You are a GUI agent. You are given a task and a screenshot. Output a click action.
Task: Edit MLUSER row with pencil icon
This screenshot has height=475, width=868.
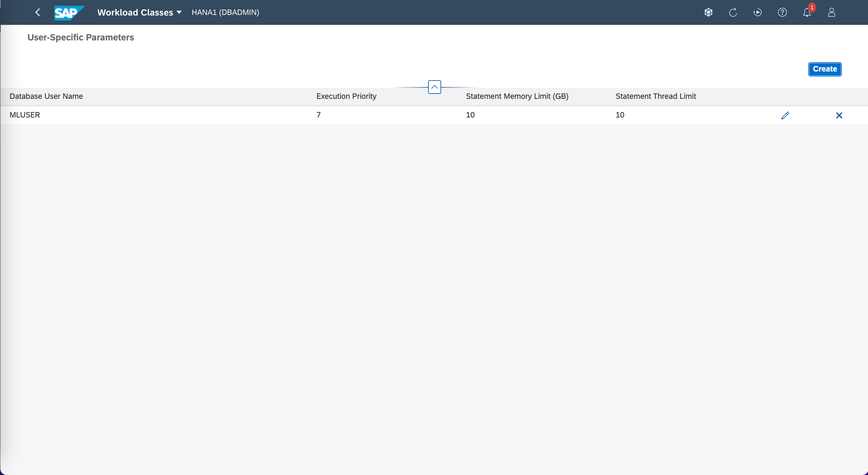[x=785, y=115]
